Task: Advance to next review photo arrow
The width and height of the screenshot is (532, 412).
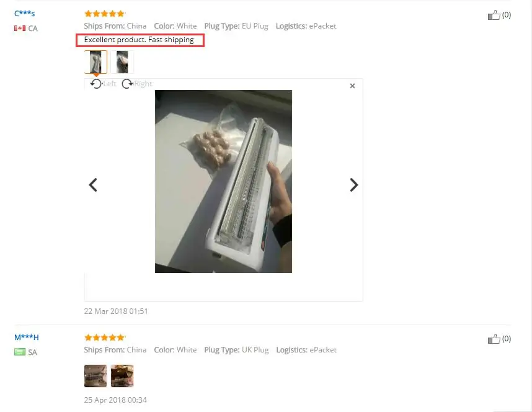Action: pos(354,185)
